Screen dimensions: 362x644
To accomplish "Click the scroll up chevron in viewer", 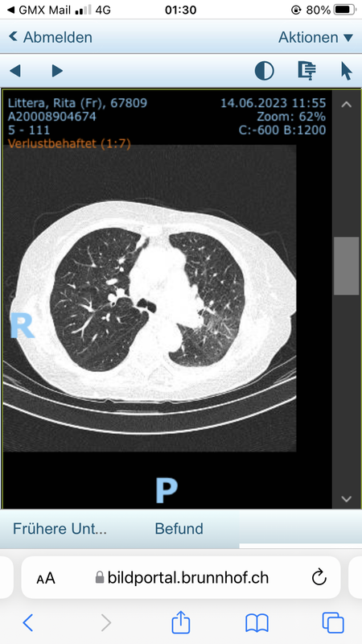I will 347,105.
